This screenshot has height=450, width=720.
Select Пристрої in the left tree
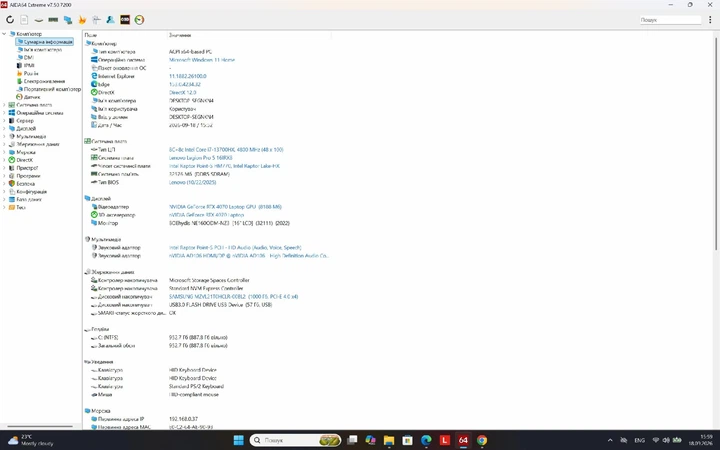[x=27, y=168]
